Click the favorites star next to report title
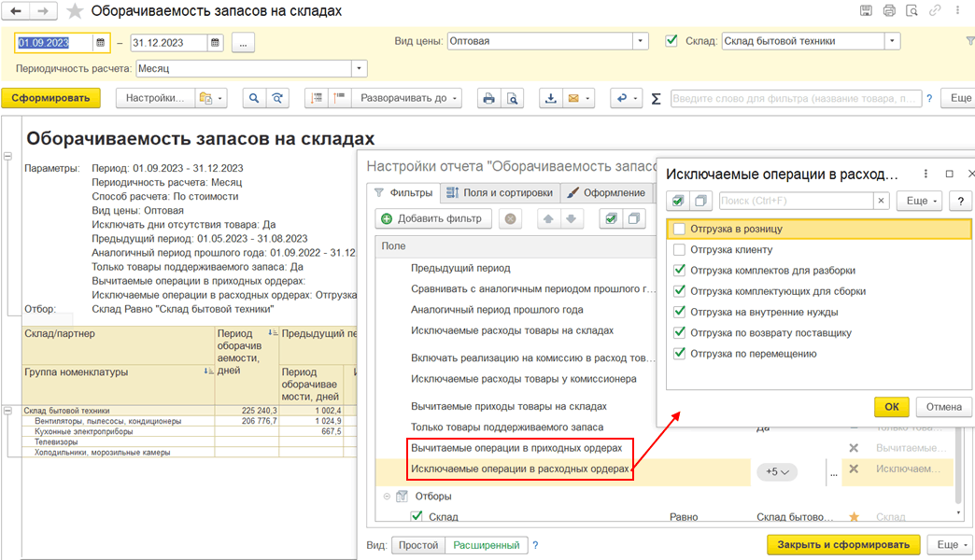This screenshot has width=975, height=560. 76,11
